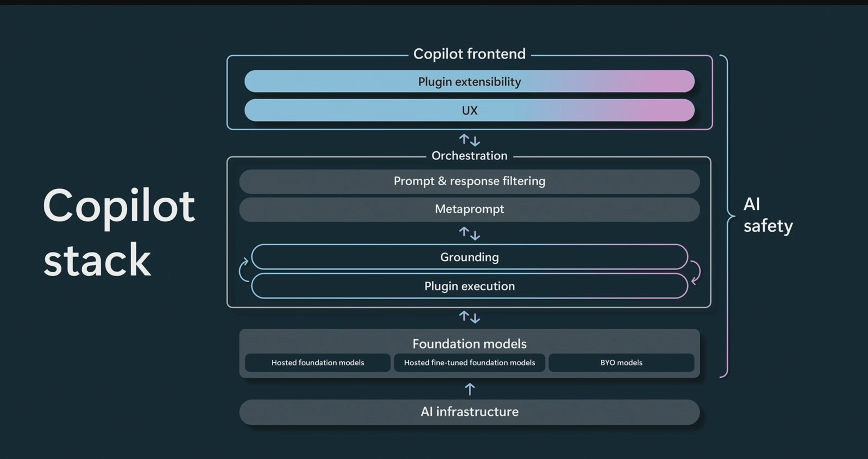The width and height of the screenshot is (868, 459).
Task: Select Hosted fine-tuned foundation models tile
Action: [469, 362]
